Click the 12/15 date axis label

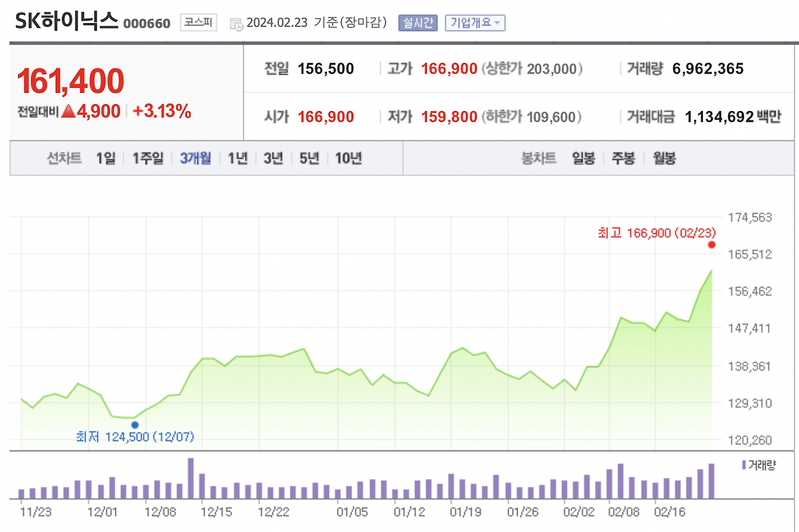tap(217, 512)
